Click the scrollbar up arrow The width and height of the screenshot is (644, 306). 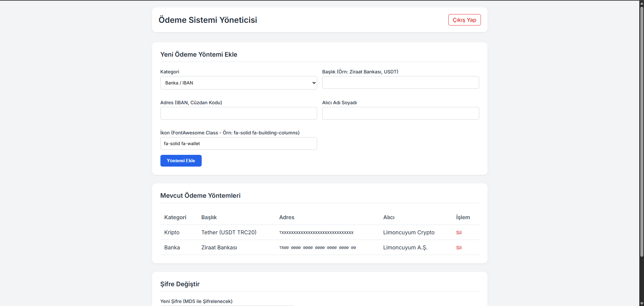pyautogui.click(x=641, y=3)
